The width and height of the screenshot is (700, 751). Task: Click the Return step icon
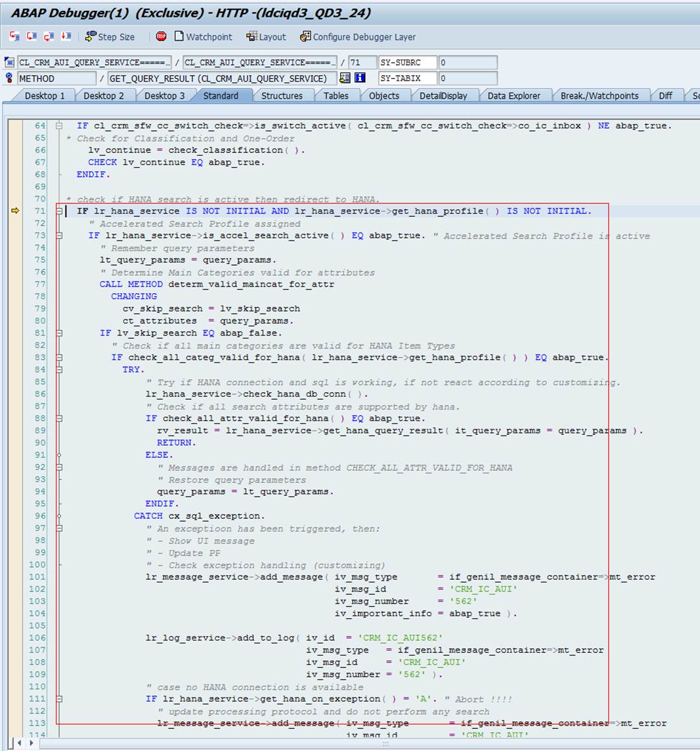[49, 36]
